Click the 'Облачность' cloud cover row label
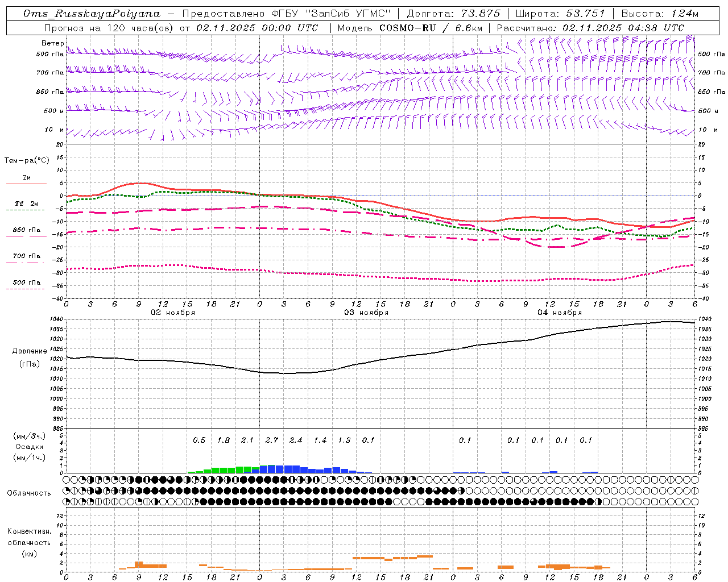The height and width of the screenshot is (582, 728). (x=29, y=493)
